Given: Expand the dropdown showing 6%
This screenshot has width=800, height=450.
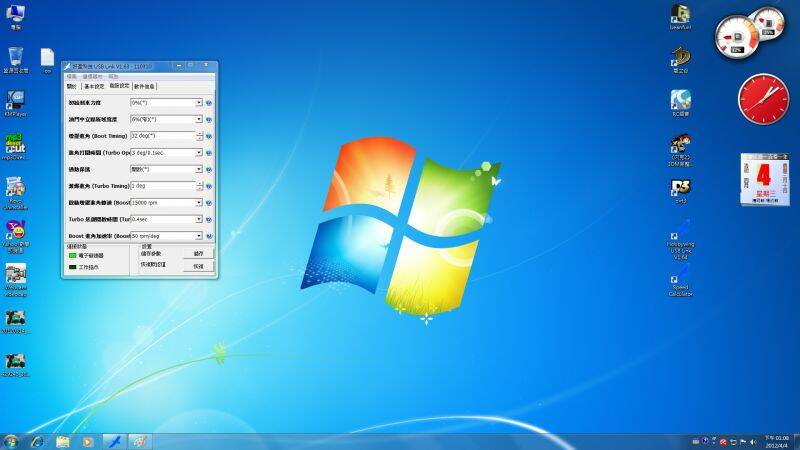Looking at the screenshot, I should pos(198,119).
